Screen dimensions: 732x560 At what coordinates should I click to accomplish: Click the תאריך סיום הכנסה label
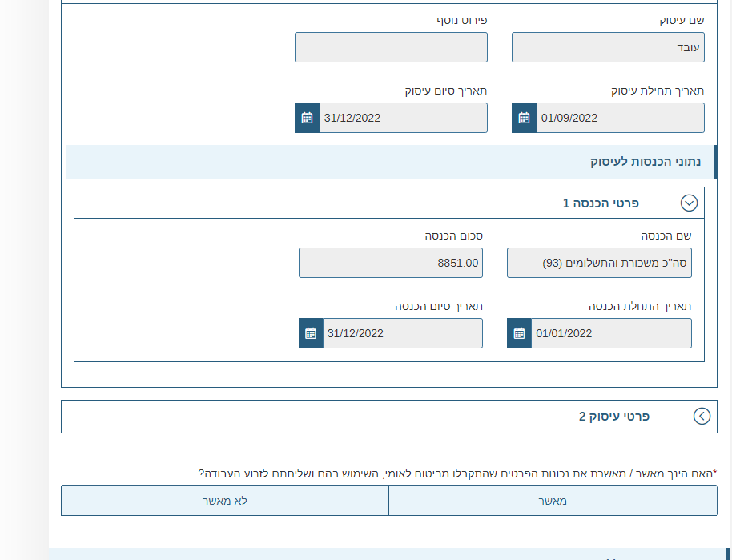[x=438, y=306]
